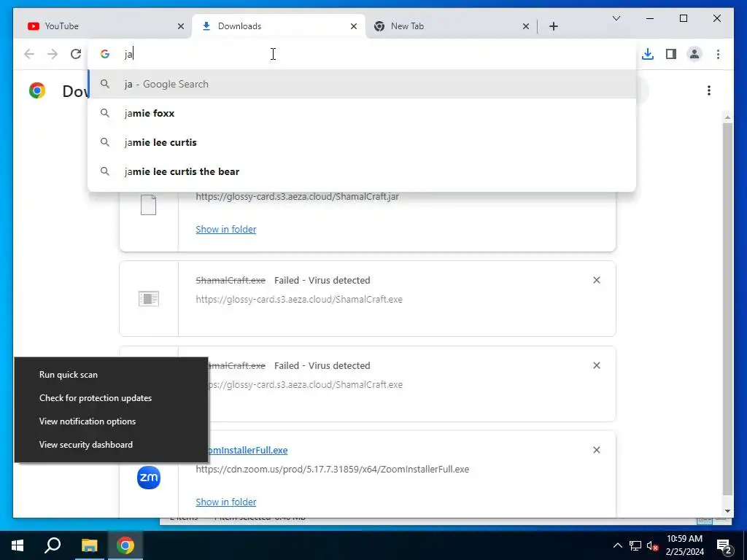The height and width of the screenshot is (560, 747).
Task: Close the Downloads tab
Action: (354, 26)
